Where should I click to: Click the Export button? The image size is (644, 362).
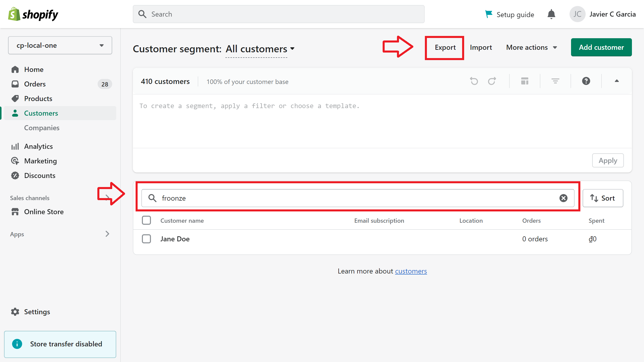pyautogui.click(x=445, y=47)
